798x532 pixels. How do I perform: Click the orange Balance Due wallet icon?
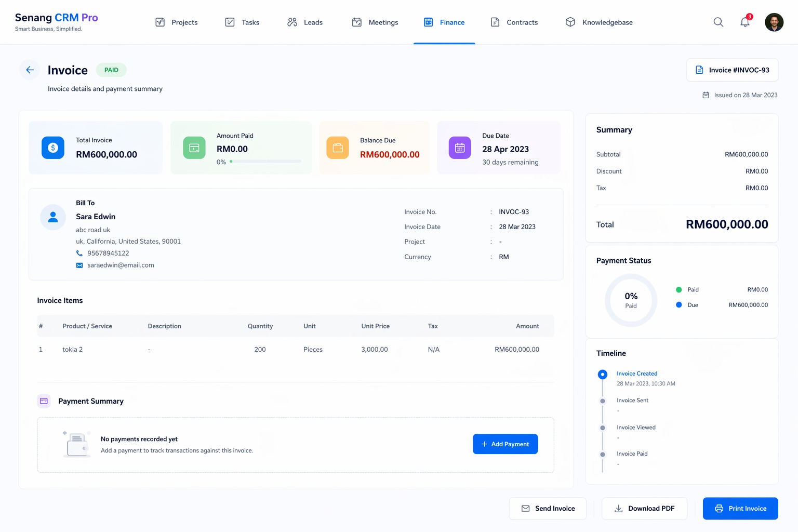(x=338, y=148)
